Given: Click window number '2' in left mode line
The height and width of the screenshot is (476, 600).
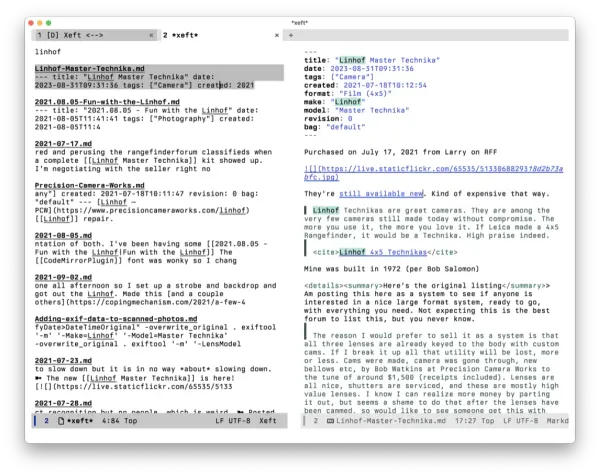Looking at the screenshot, I should click(46, 421).
